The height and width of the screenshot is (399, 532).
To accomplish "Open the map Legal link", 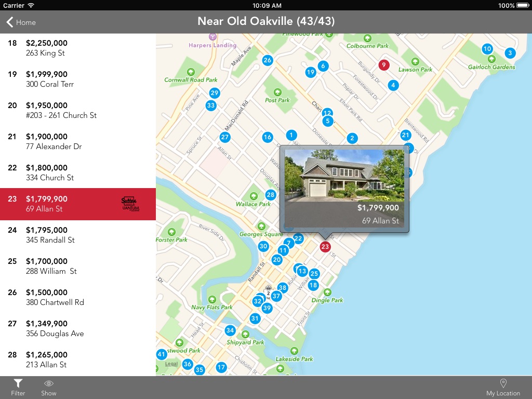I will [171, 364].
